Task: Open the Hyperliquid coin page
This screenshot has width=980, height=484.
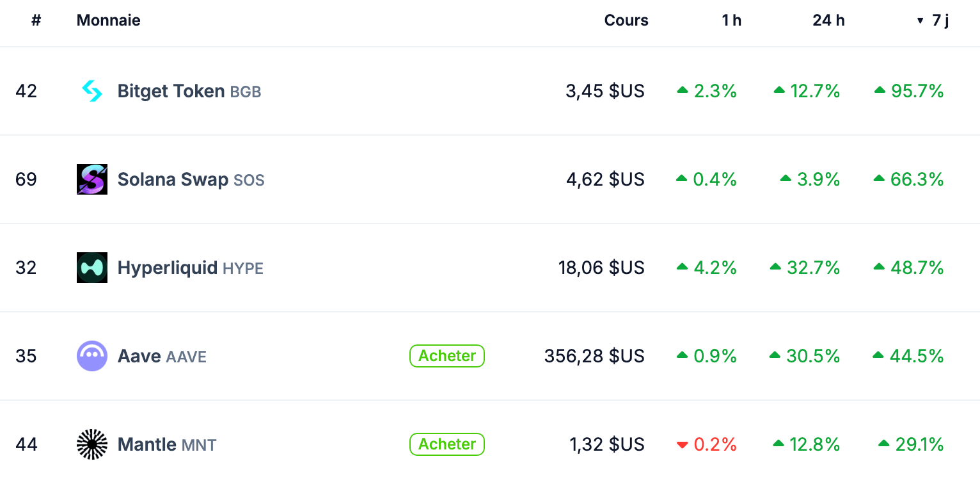Action: pyautogui.click(x=168, y=268)
